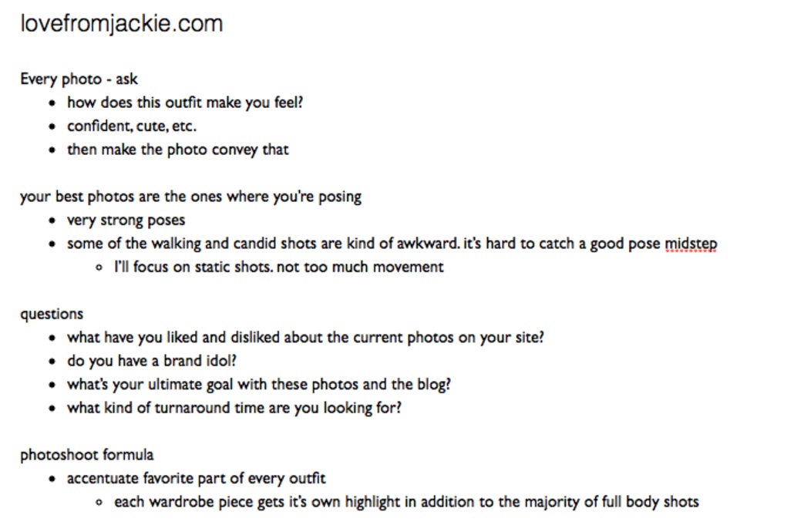Click the 'Every photo - ask' heading

(x=79, y=79)
